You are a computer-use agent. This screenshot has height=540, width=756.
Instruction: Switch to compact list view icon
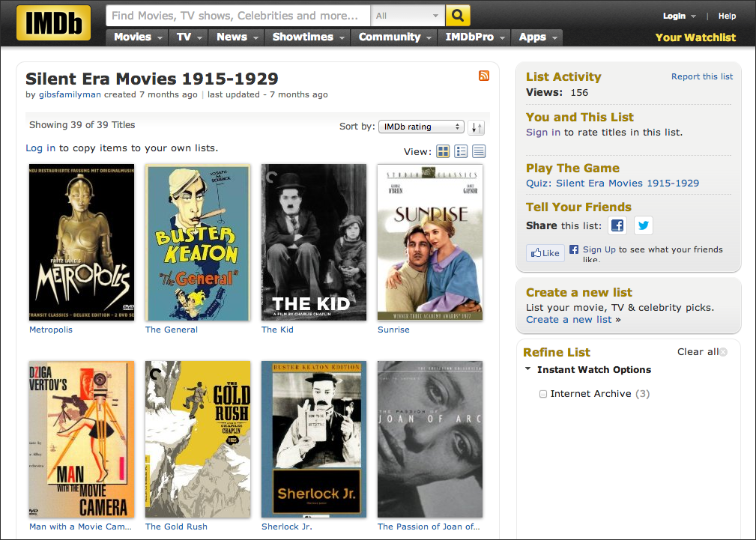click(479, 151)
